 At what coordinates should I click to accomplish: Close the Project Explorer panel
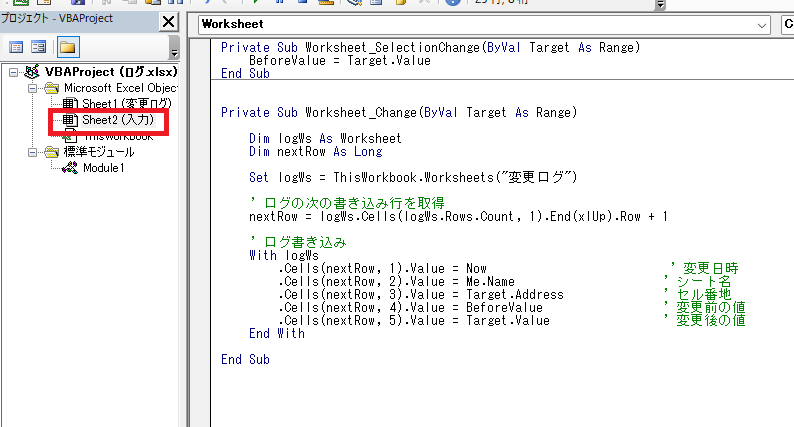[x=169, y=22]
